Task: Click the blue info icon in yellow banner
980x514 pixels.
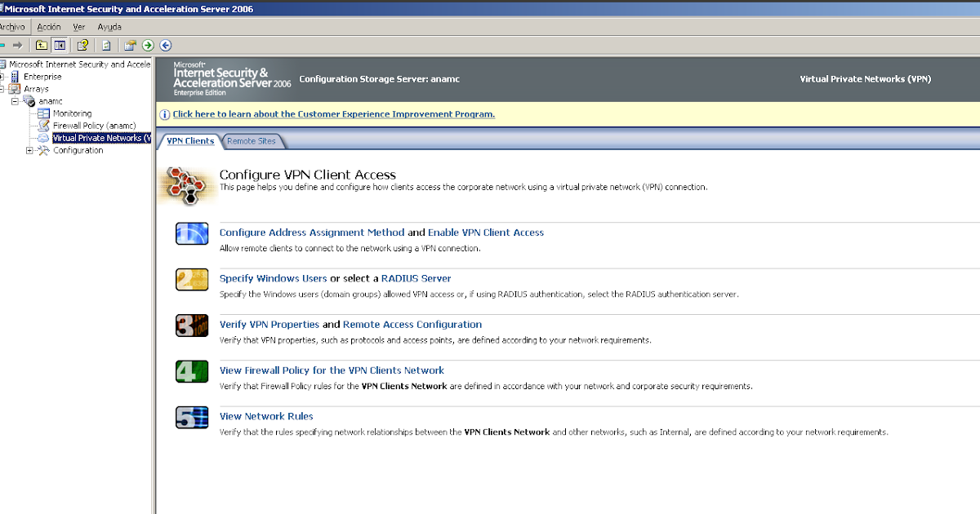Action: (x=165, y=114)
